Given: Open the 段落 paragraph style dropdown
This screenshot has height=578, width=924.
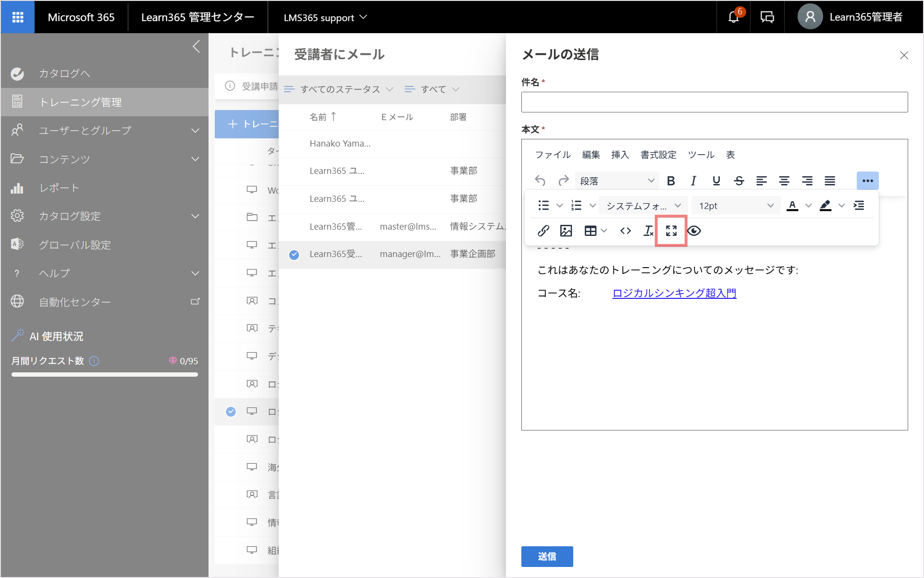Looking at the screenshot, I should (x=617, y=181).
